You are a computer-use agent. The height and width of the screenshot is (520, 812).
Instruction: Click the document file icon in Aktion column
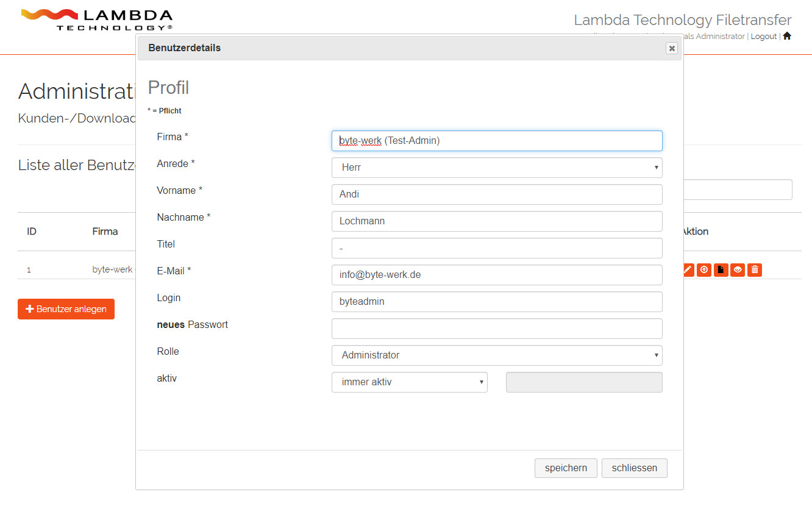click(721, 269)
